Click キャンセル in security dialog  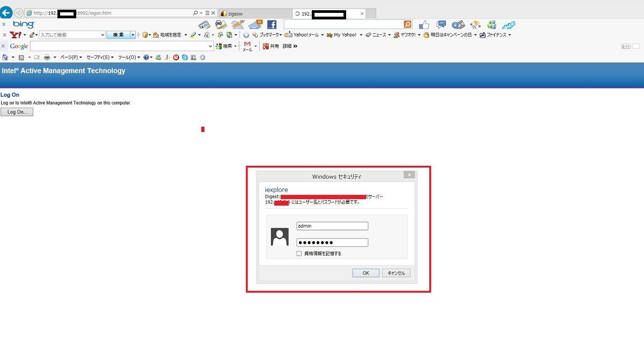(x=396, y=273)
